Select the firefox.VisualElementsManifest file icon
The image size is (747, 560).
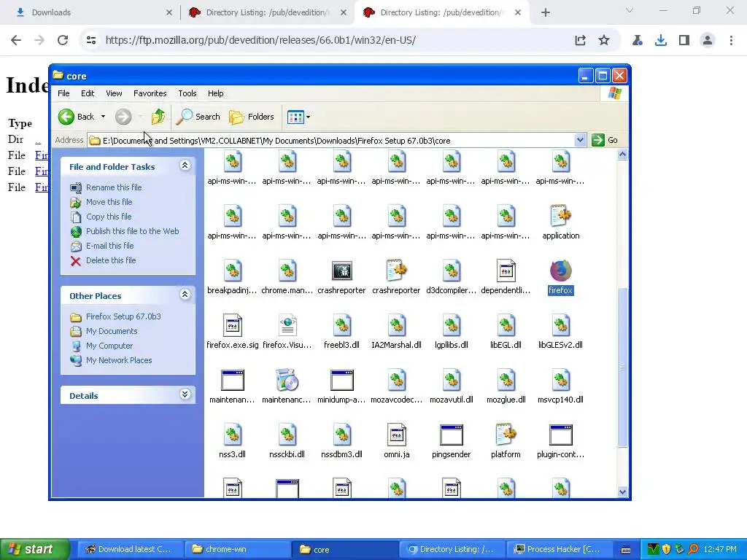pos(287,326)
